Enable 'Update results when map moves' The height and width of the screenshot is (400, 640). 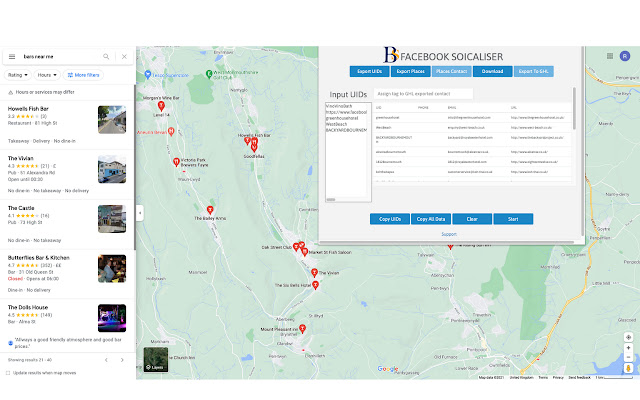9,373
